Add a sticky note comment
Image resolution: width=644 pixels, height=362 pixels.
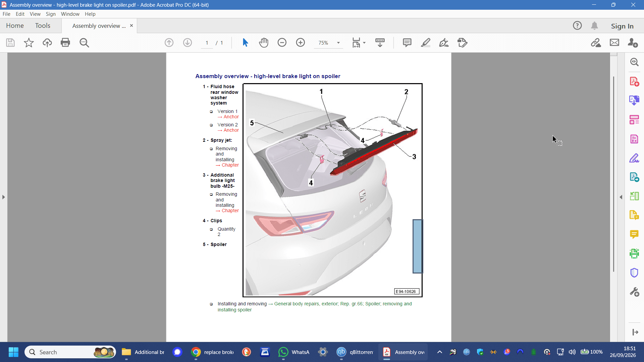407,43
